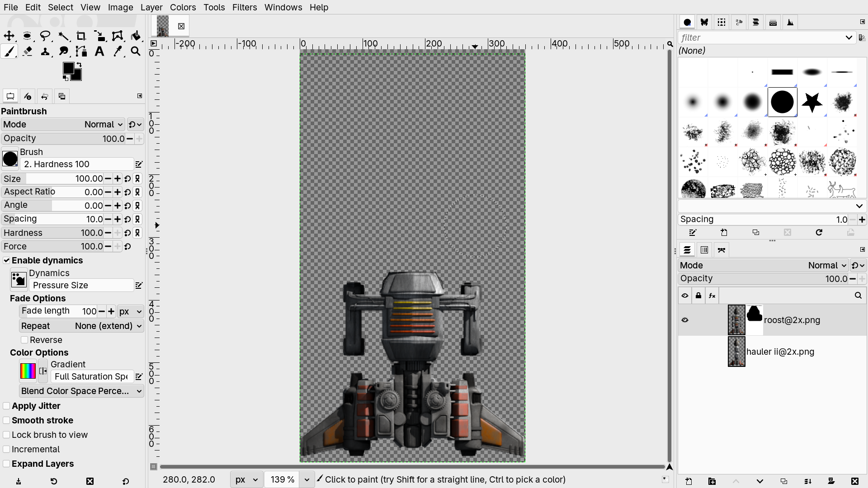The height and width of the screenshot is (488, 868).
Task: Open the px unit dropdown in status bar
Action: (x=246, y=479)
